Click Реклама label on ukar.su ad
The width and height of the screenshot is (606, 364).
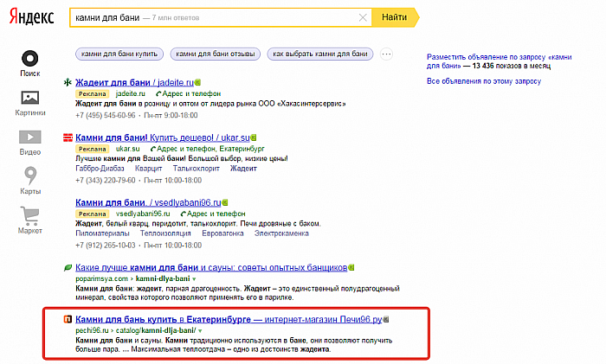tap(92, 149)
